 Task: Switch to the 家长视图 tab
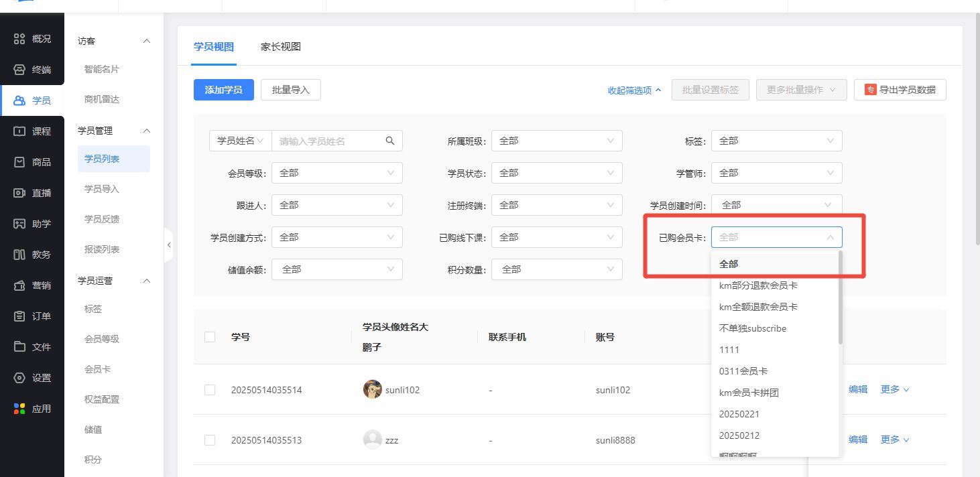click(x=281, y=47)
